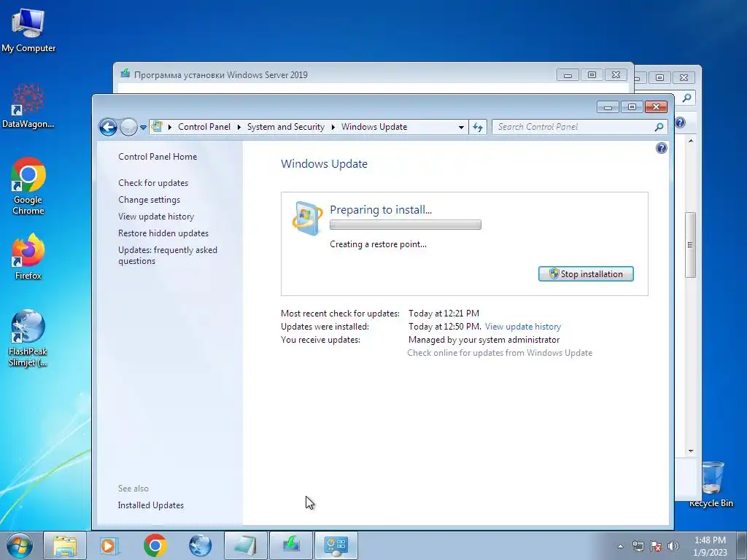
Task: Click the Control Panel address bar icon
Action: click(x=157, y=127)
